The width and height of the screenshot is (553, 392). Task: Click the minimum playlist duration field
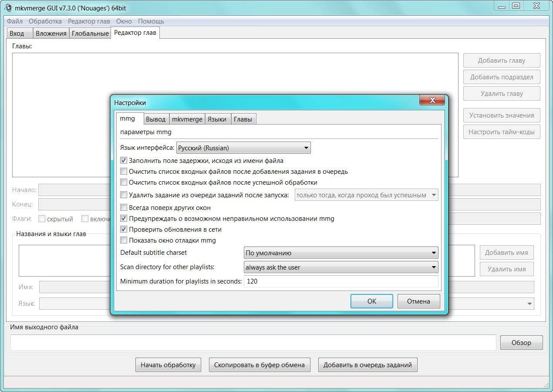341,281
